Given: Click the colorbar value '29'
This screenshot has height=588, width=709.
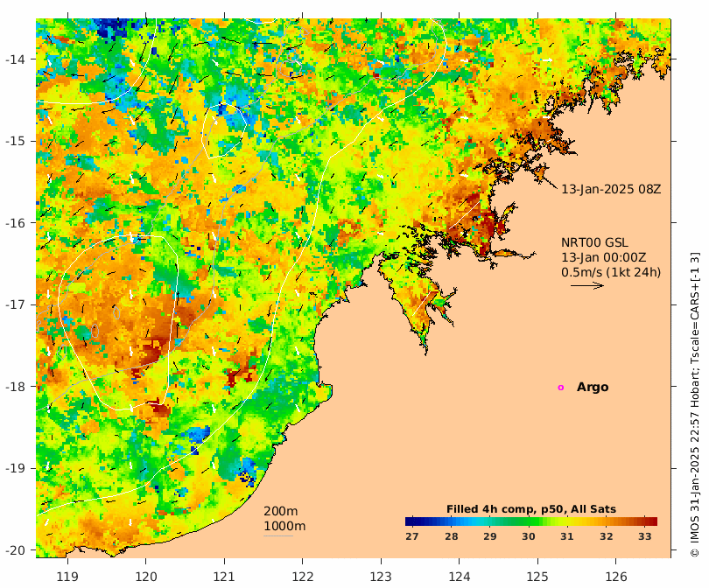Looking at the screenshot, I should pos(490,536).
